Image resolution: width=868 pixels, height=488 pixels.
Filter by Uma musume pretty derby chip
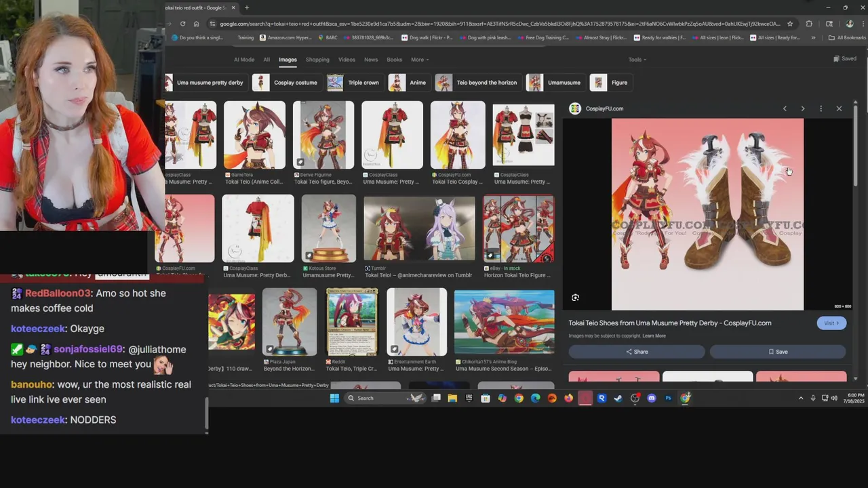coord(206,83)
